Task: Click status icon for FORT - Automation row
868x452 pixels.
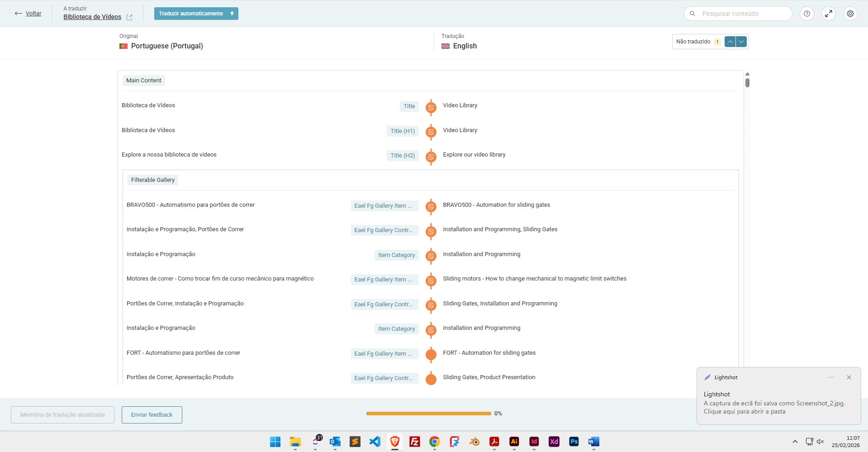Action: [431, 355]
